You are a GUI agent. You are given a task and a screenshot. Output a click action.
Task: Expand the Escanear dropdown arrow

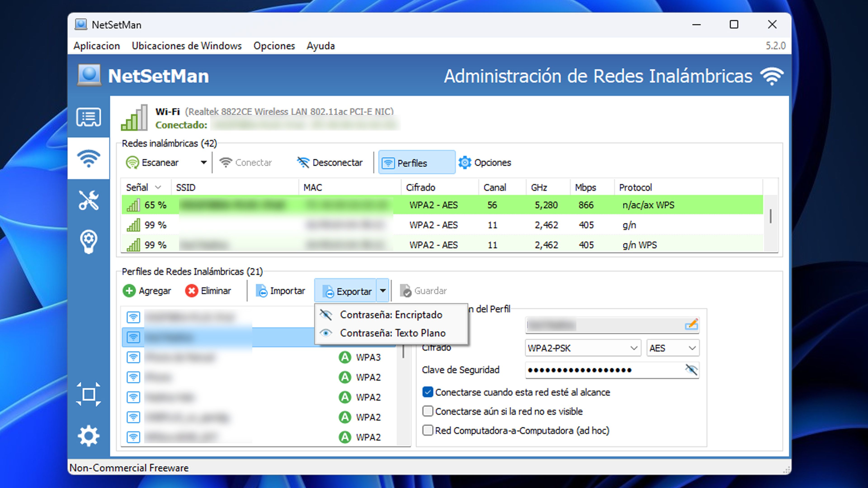[203, 163]
